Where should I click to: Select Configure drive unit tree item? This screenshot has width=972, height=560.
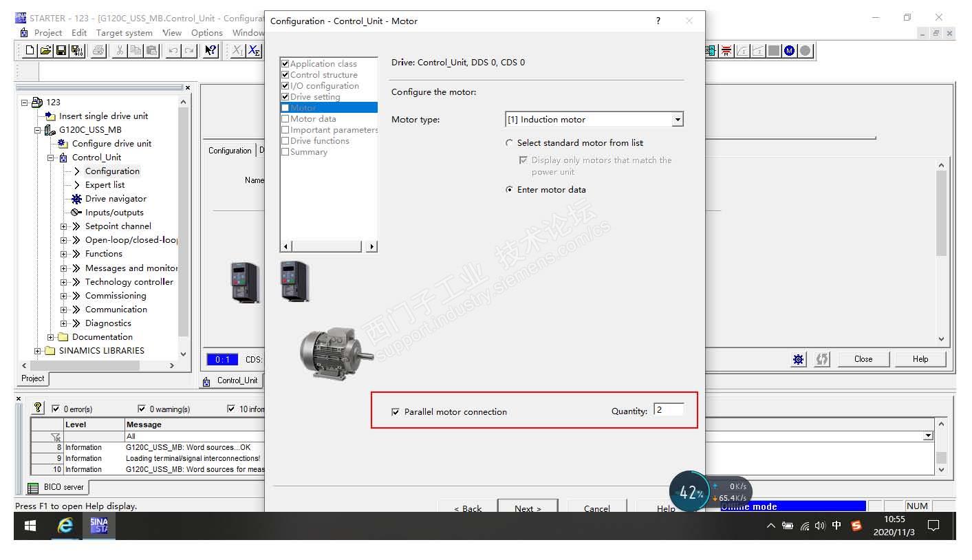click(111, 144)
